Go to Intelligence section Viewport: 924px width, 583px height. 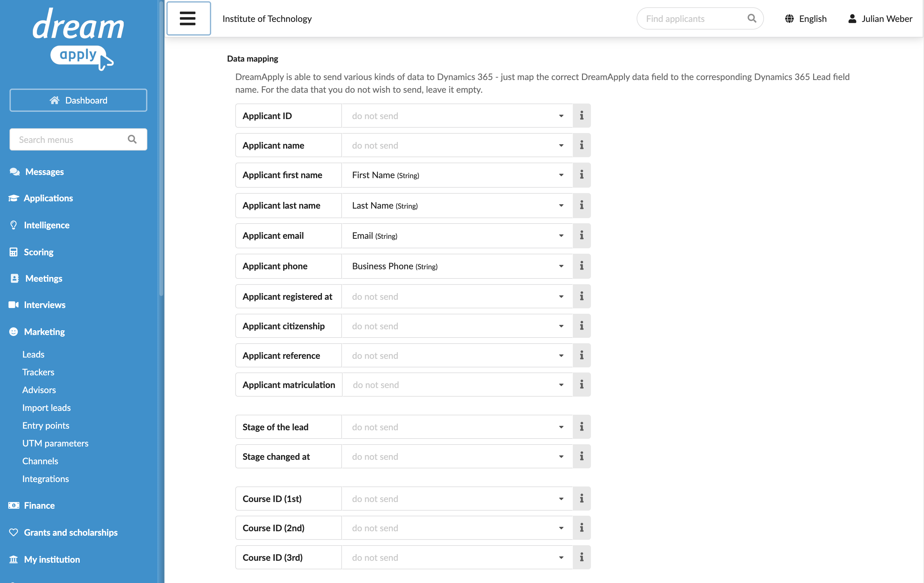tap(39, 225)
